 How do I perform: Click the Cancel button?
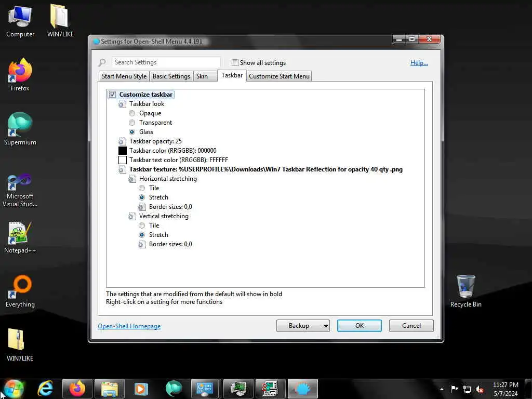(411, 326)
